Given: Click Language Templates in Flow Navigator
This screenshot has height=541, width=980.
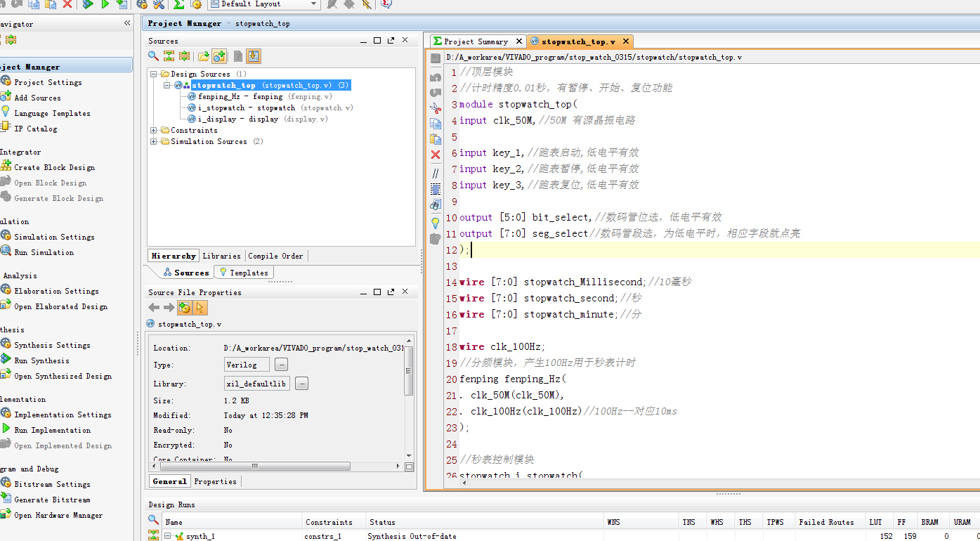Looking at the screenshot, I should 52,113.
